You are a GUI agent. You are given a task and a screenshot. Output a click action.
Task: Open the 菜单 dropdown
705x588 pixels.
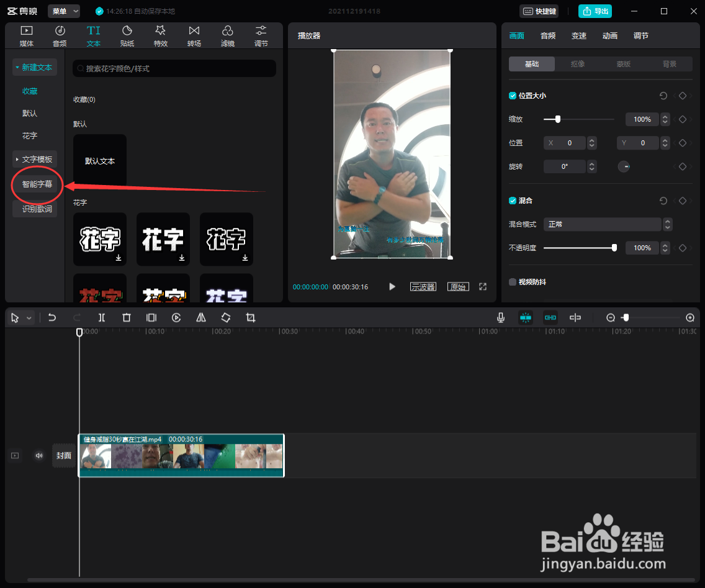(64, 11)
